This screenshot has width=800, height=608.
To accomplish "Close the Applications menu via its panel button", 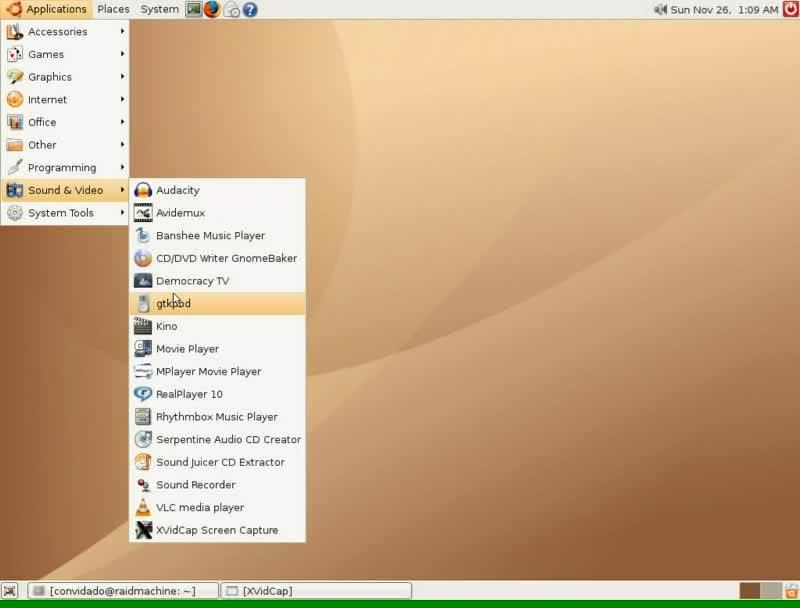I will 47,9.
